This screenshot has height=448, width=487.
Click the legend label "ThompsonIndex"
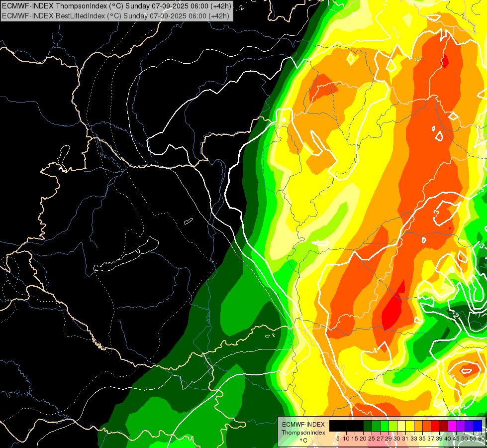tap(303, 433)
